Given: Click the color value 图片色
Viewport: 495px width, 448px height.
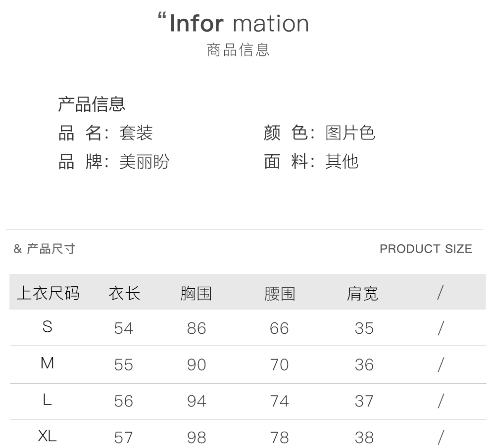Looking at the screenshot, I should (350, 133).
